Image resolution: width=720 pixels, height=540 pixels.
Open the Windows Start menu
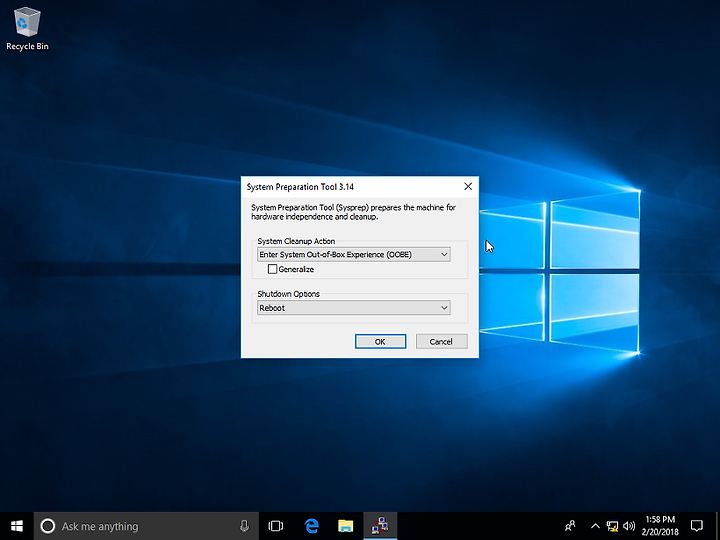(x=17, y=526)
